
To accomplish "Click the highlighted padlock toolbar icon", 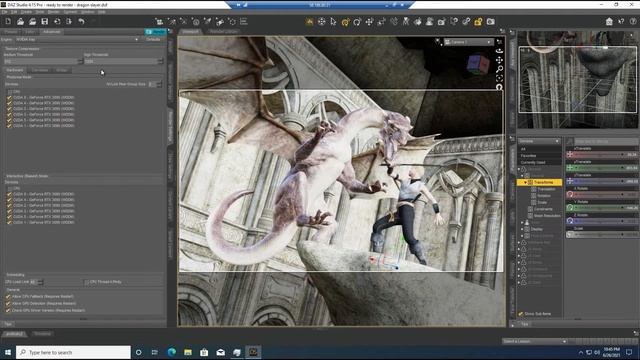I will click(x=478, y=22).
